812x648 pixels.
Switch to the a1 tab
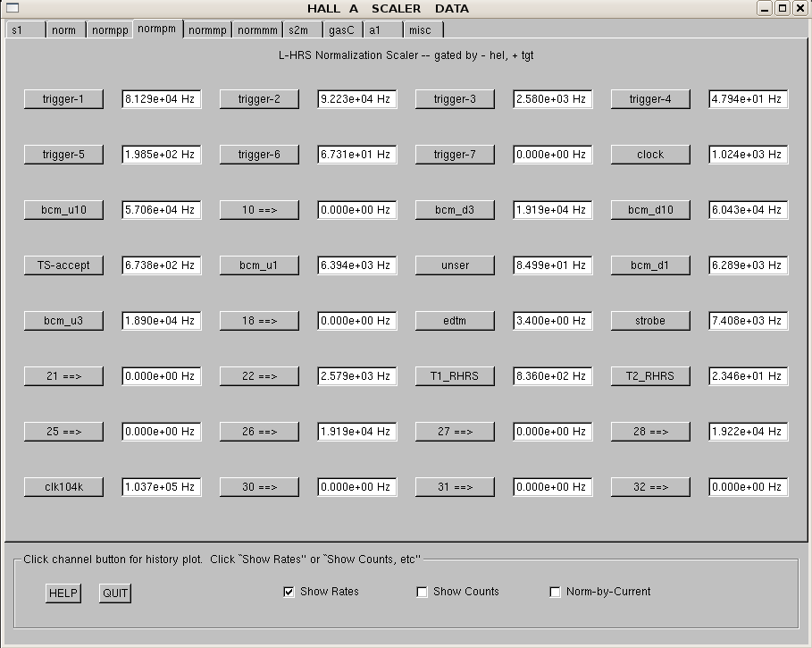point(383,30)
